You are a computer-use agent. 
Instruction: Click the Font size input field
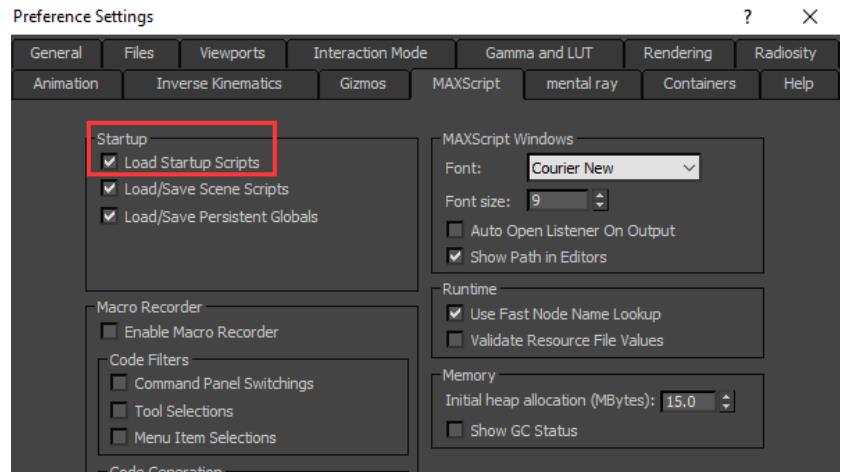[x=557, y=200]
